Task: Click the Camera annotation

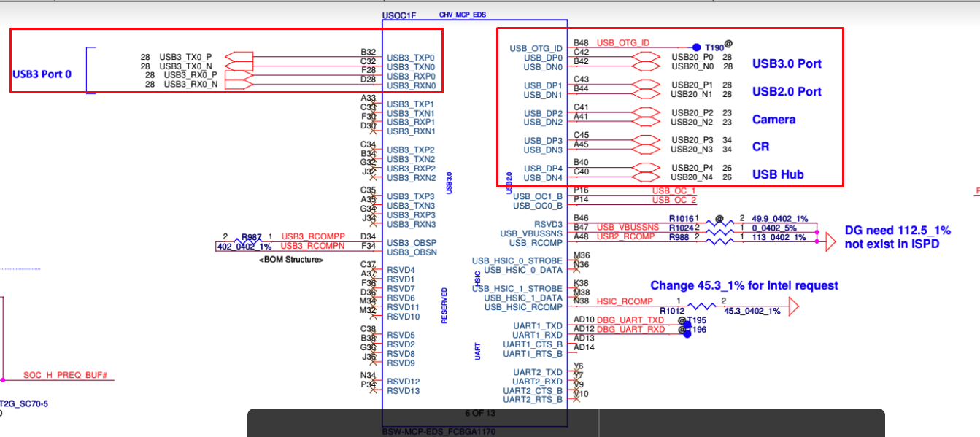Action: click(773, 119)
